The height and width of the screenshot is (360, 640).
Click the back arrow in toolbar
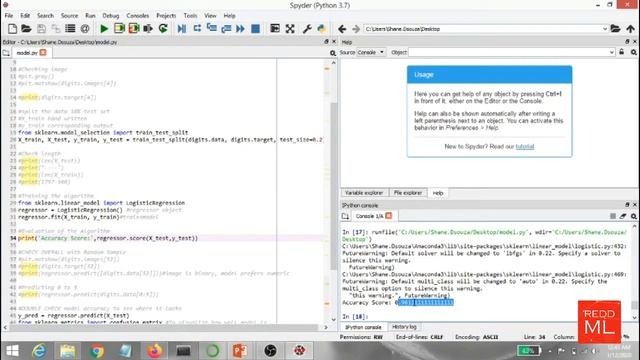342,29
